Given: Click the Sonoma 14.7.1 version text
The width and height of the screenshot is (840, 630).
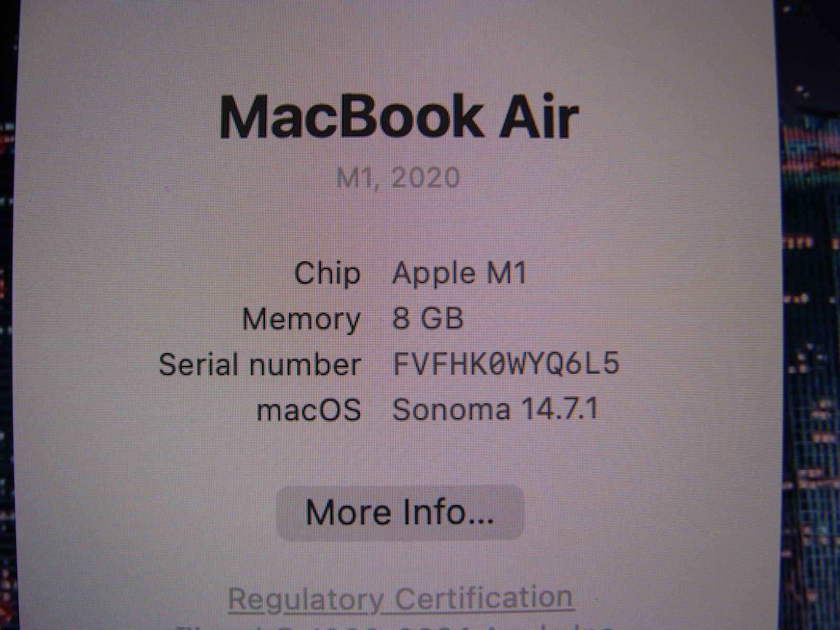Looking at the screenshot, I should coord(495,409).
